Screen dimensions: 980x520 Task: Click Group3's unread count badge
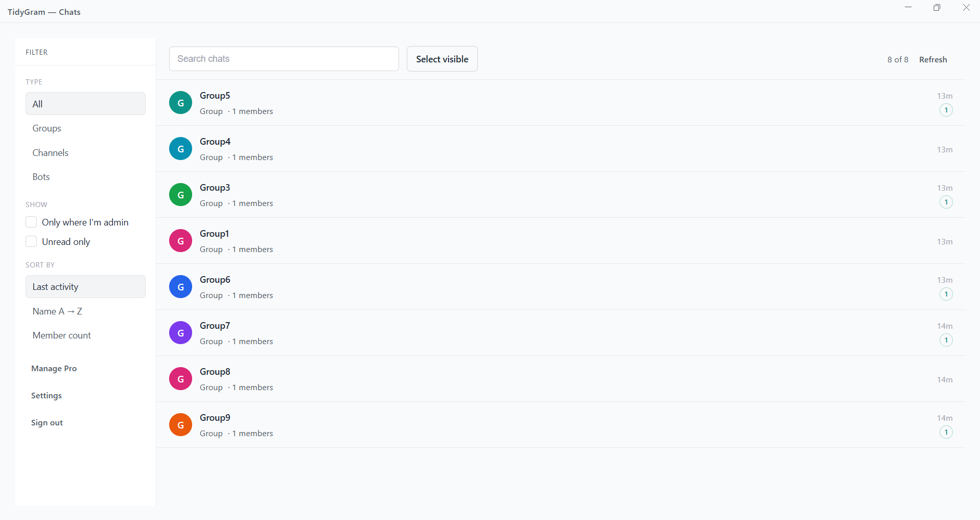click(x=946, y=202)
